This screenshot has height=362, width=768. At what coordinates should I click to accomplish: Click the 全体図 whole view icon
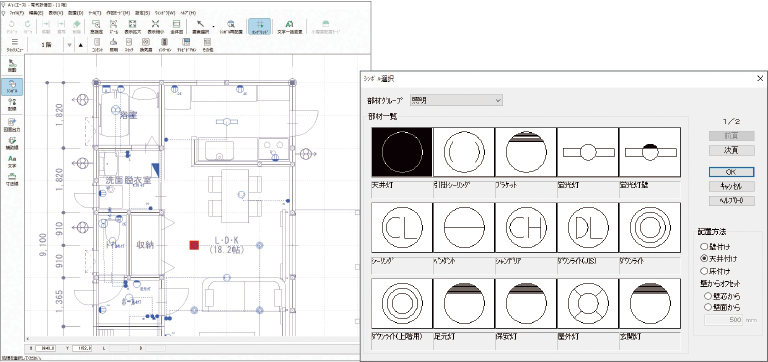click(x=176, y=24)
